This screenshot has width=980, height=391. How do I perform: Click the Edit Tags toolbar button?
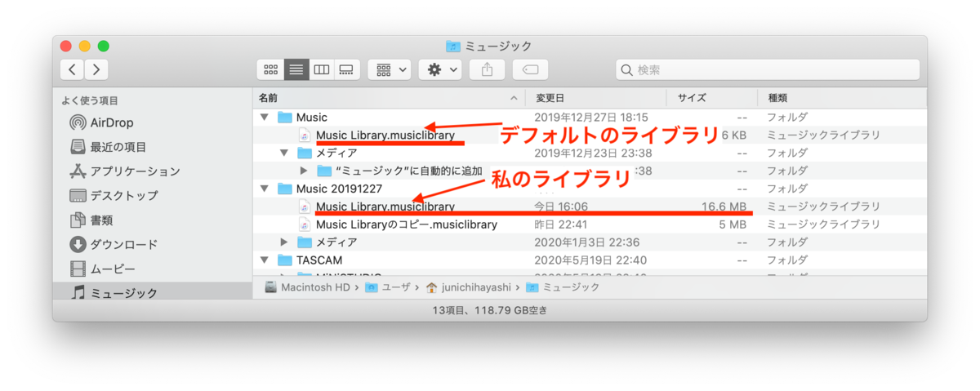coord(530,69)
